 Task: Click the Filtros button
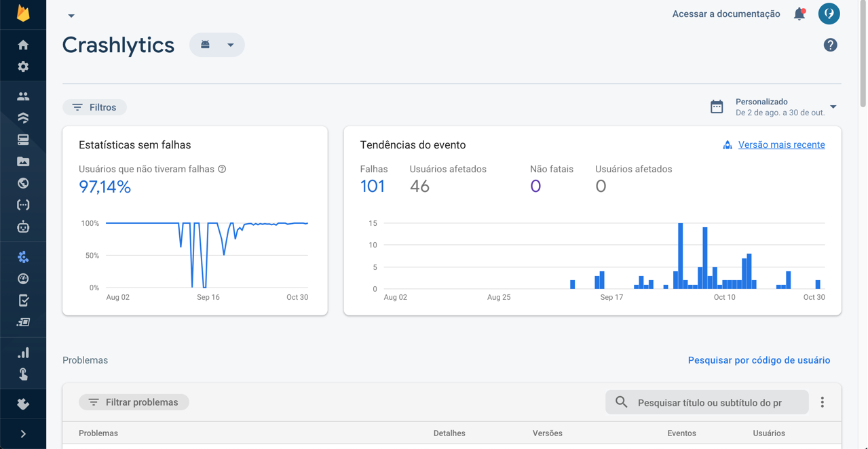click(x=94, y=107)
